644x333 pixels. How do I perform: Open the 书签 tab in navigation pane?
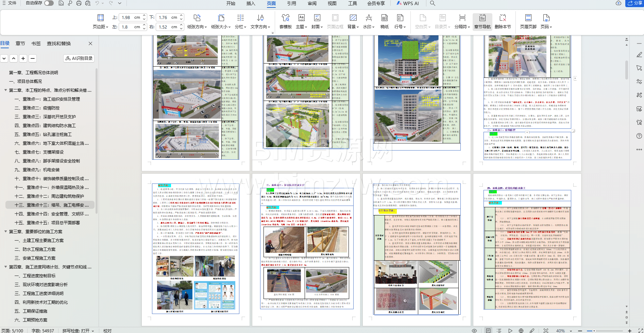36,43
